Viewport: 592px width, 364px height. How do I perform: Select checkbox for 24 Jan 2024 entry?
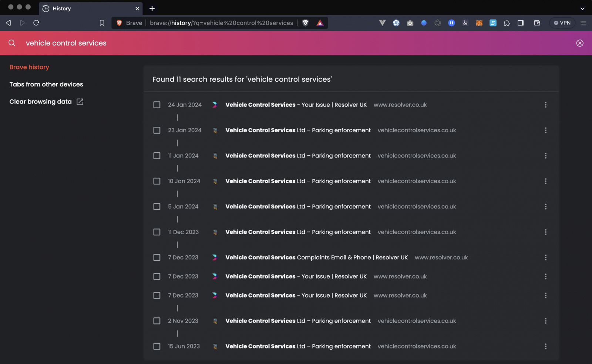point(157,105)
